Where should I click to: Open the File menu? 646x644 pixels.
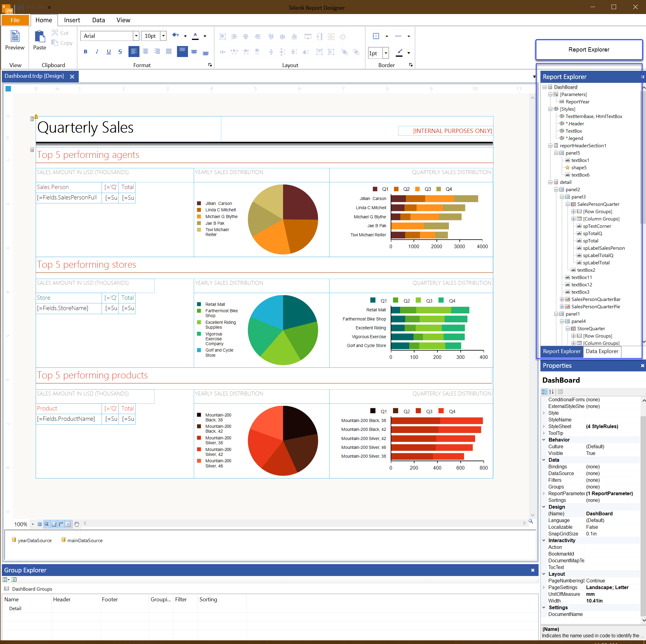point(15,20)
